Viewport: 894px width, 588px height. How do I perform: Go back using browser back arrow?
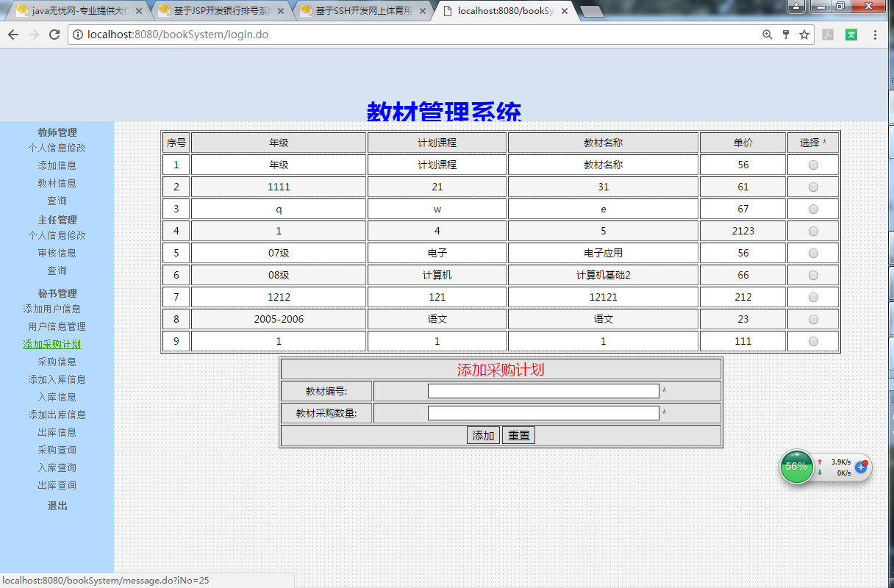(13, 35)
